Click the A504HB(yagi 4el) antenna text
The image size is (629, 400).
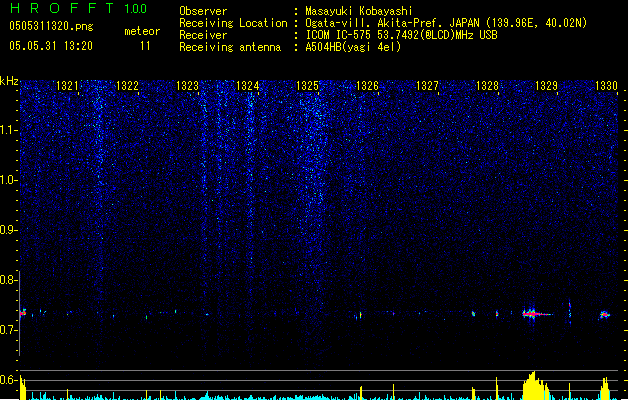pyautogui.click(x=353, y=47)
